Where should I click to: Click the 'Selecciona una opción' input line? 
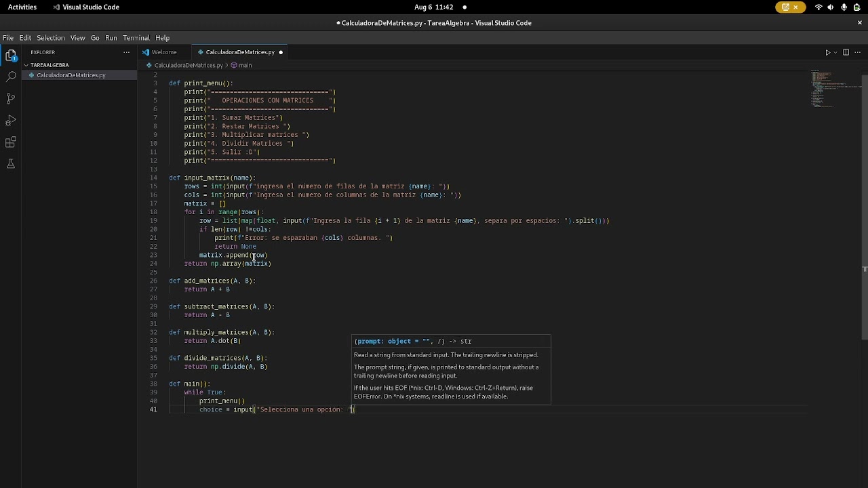point(277,409)
